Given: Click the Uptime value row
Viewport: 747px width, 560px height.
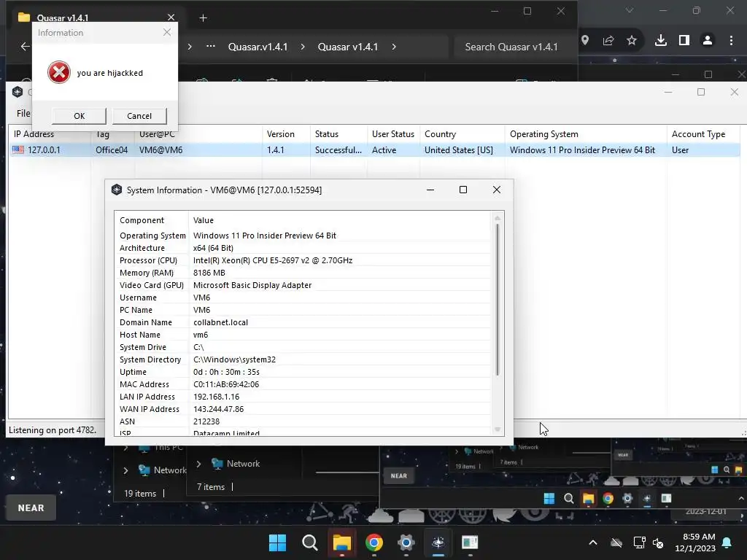Looking at the screenshot, I should [226, 372].
